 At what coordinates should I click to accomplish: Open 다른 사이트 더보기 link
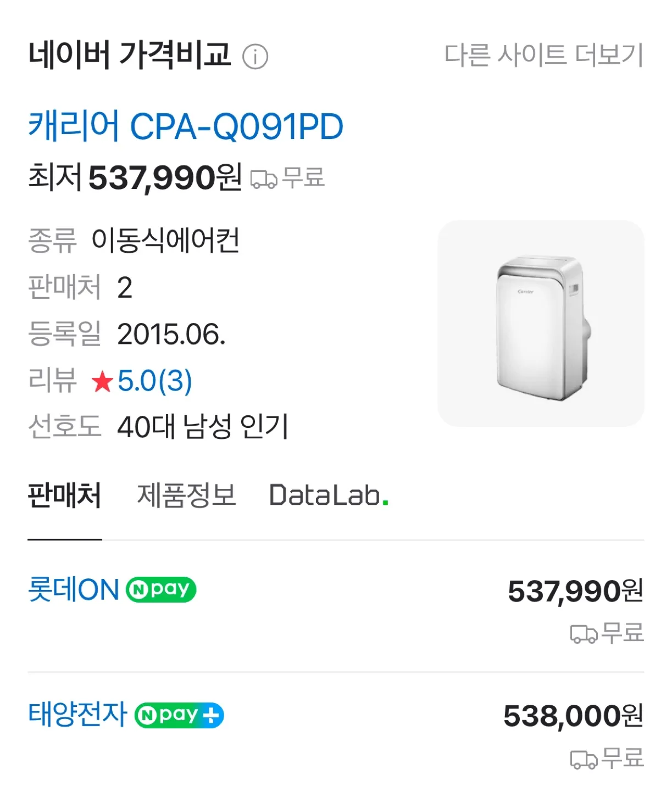pos(543,55)
